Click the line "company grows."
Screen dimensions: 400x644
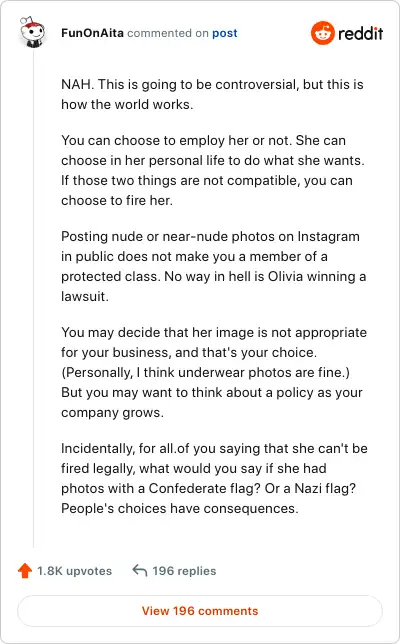click(x=113, y=412)
